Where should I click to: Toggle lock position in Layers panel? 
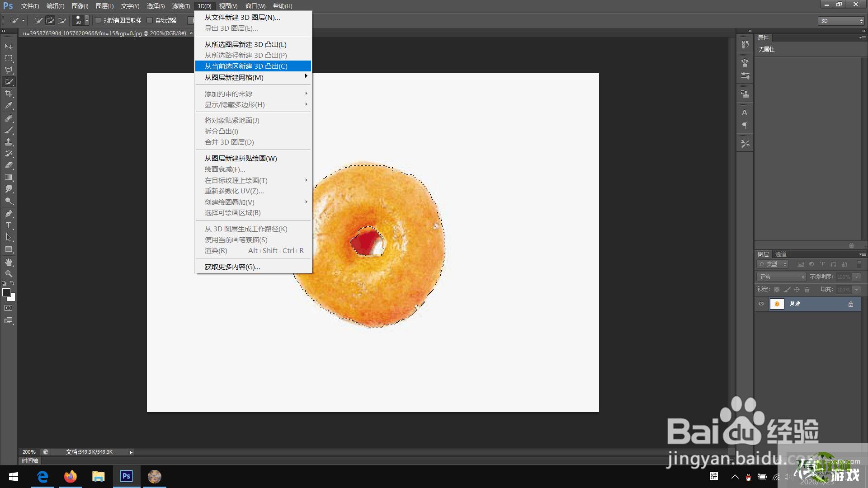pos(797,290)
